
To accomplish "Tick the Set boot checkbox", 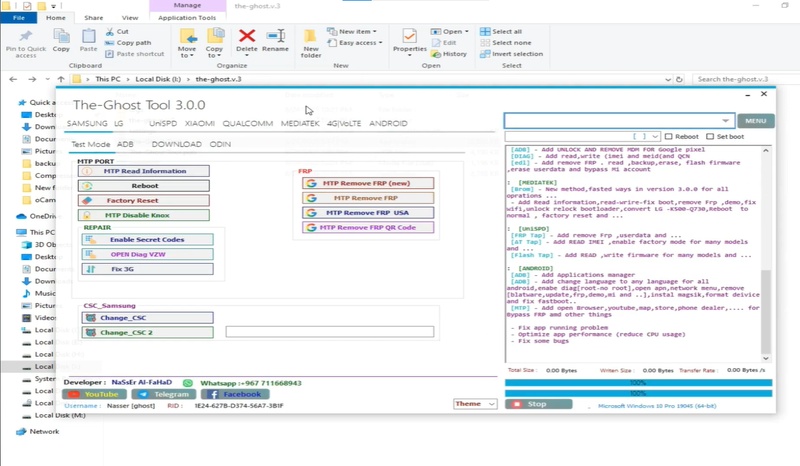I will click(x=710, y=136).
